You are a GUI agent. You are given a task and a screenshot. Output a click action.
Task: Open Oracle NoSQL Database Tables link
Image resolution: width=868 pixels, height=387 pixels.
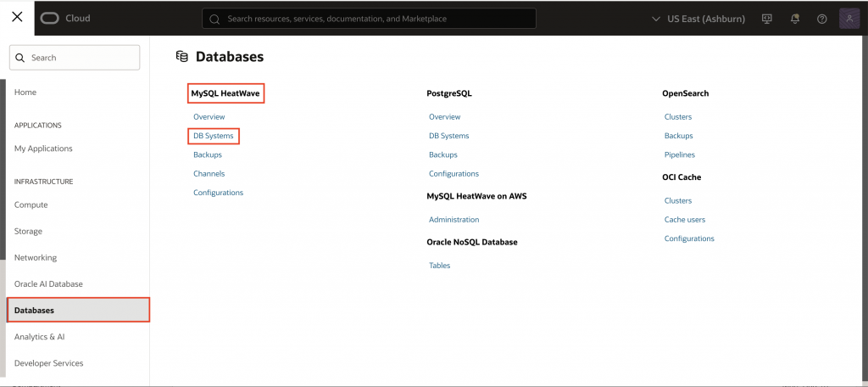pos(440,266)
